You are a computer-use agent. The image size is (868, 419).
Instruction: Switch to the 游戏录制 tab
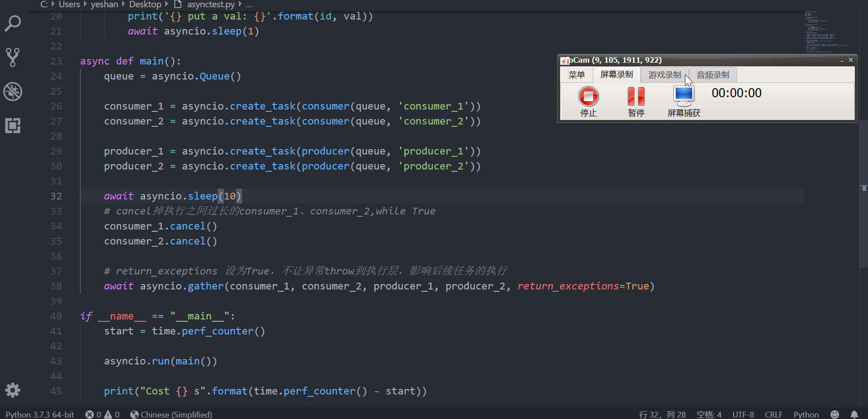click(665, 75)
